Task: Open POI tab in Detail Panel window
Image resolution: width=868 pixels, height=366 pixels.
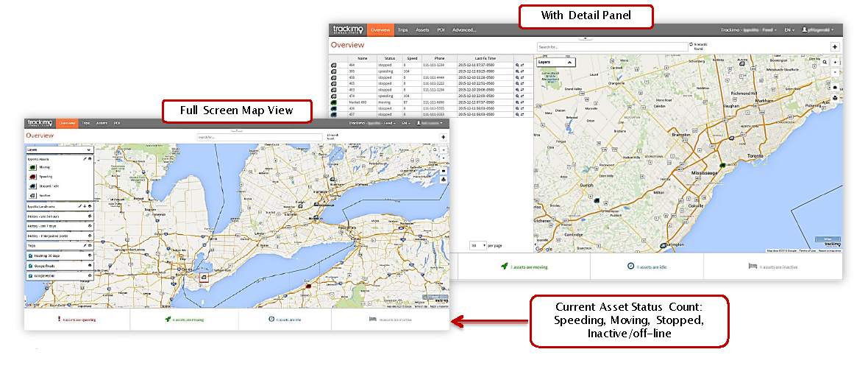Action: click(x=441, y=30)
